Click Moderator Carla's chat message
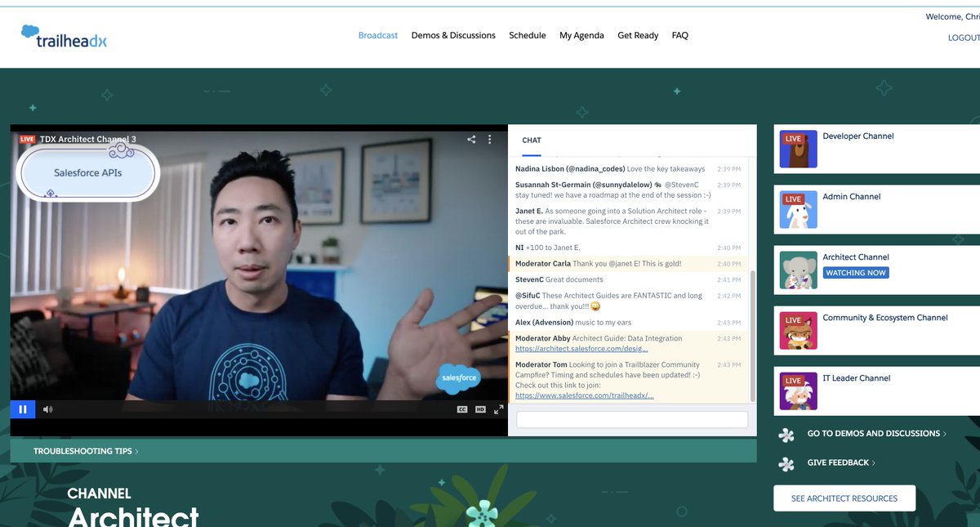The width and height of the screenshot is (980, 527). click(626, 264)
